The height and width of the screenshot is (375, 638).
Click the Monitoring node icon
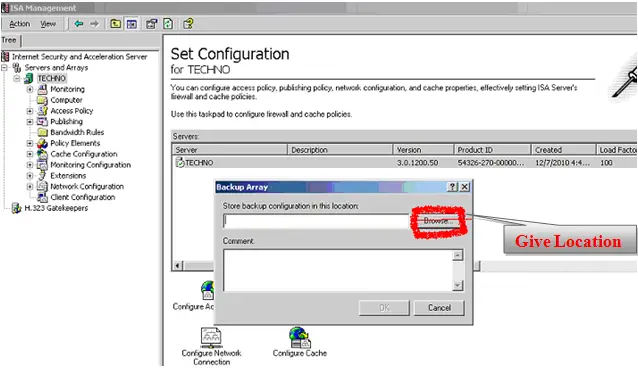[x=42, y=89]
